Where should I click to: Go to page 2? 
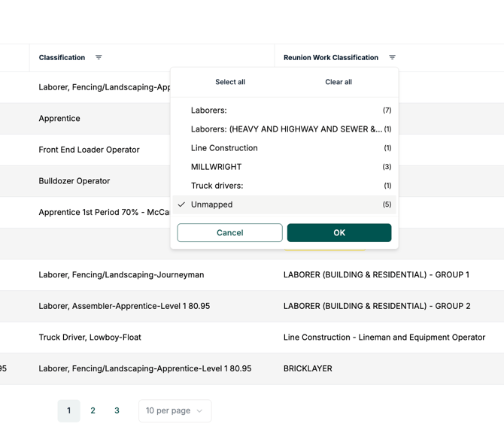click(x=93, y=410)
